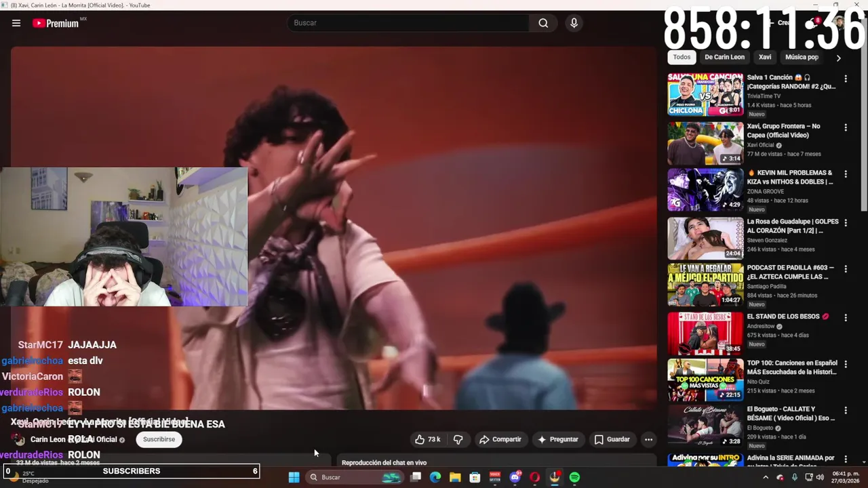Open the YouTube hamburger guide menu
868x488 pixels.
16,23
